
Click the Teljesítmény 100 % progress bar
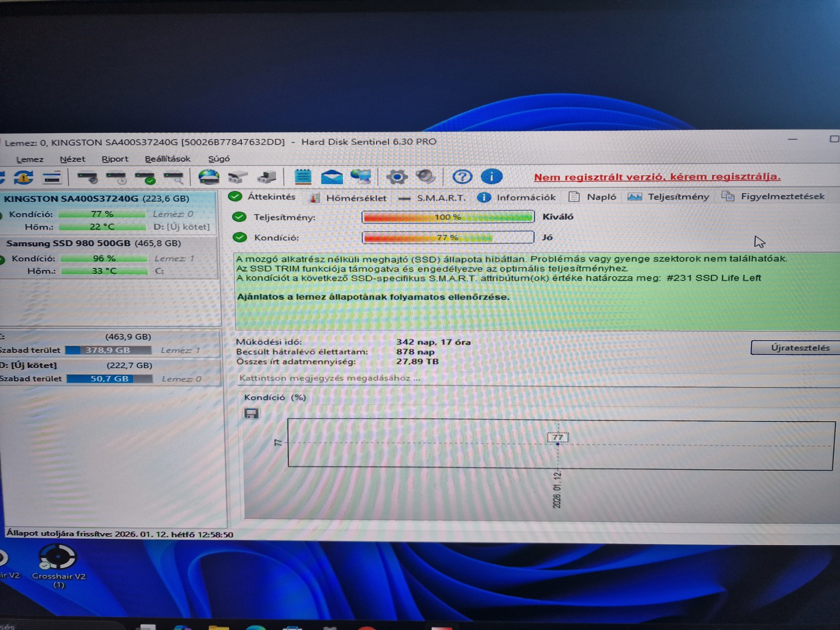(x=448, y=217)
